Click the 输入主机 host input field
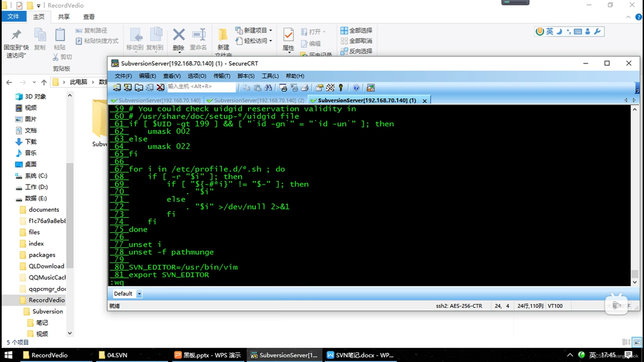644x362 pixels. click(x=202, y=87)
